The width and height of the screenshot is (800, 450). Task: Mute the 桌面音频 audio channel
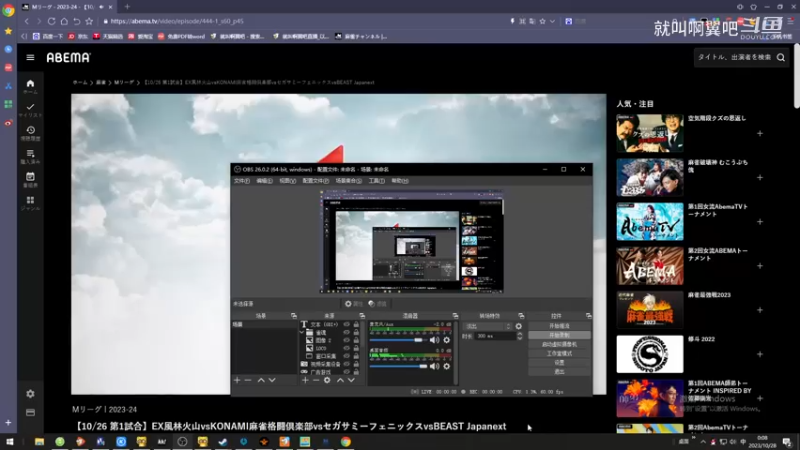tap(434, 366)
